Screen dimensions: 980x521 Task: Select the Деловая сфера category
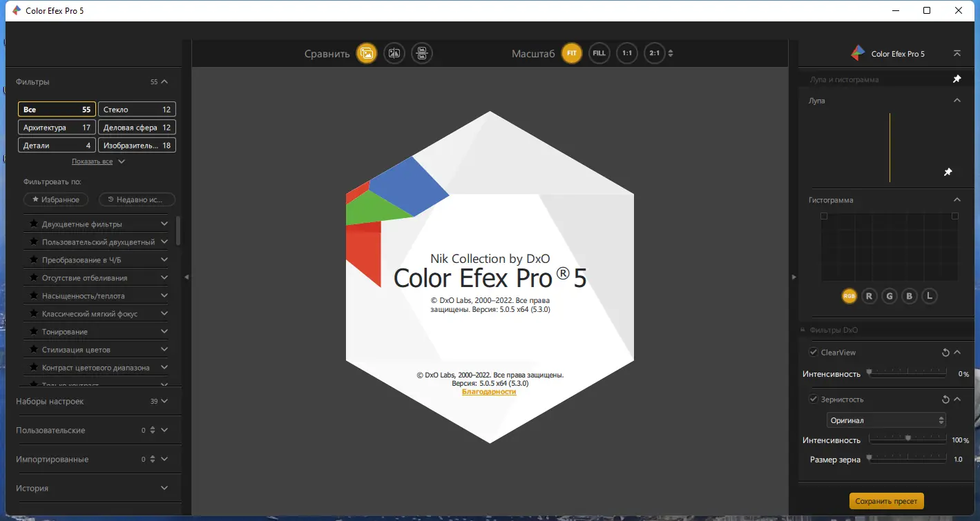pos(137,127)
